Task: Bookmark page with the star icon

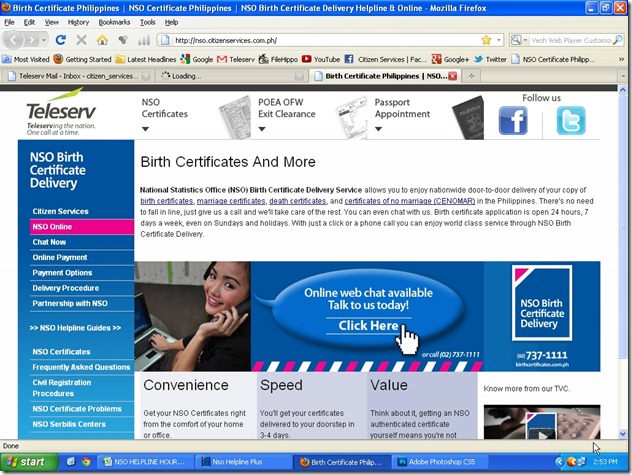Action: coord(486,40)
